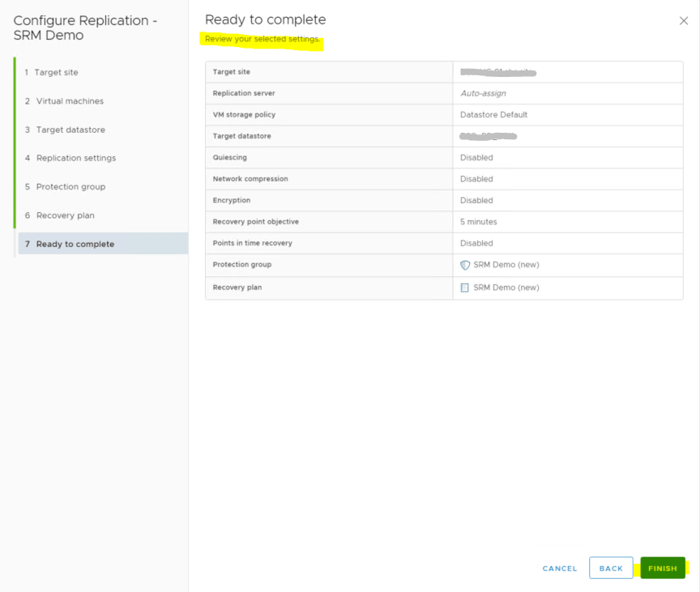The height and width of the screenshot is (592, 700).
Task: Navigate to step 4 Replication settings
Action: [76, 158]
